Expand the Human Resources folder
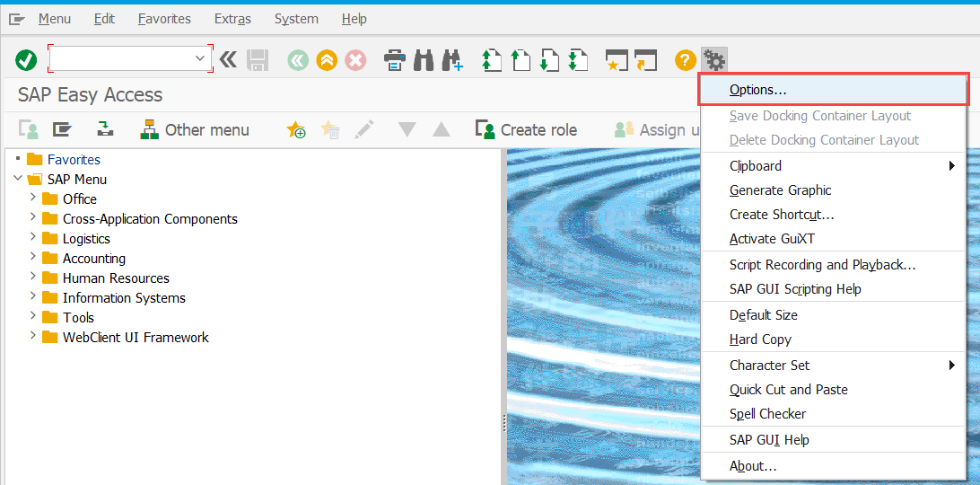 32,278
